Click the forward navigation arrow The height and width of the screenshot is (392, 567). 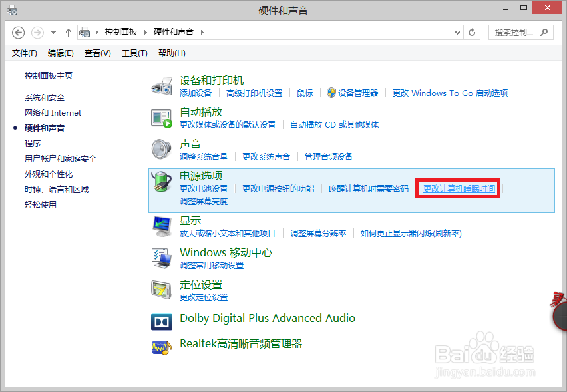point(37,33)
